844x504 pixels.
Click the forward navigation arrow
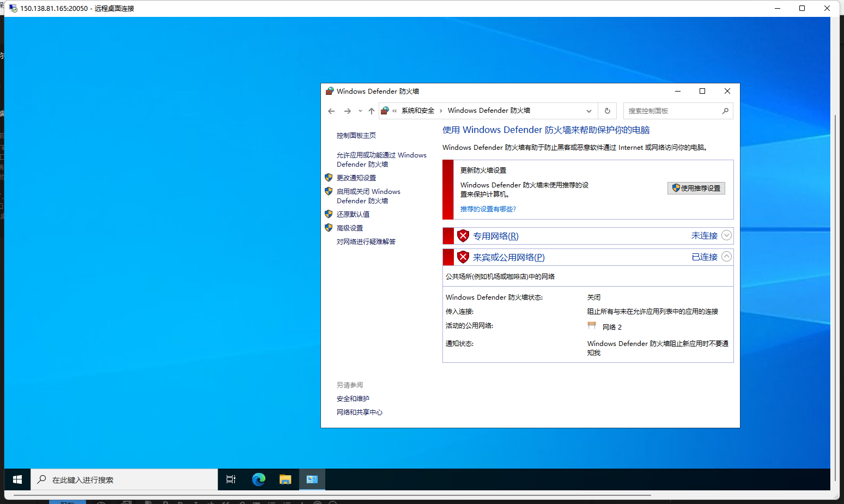347,111
